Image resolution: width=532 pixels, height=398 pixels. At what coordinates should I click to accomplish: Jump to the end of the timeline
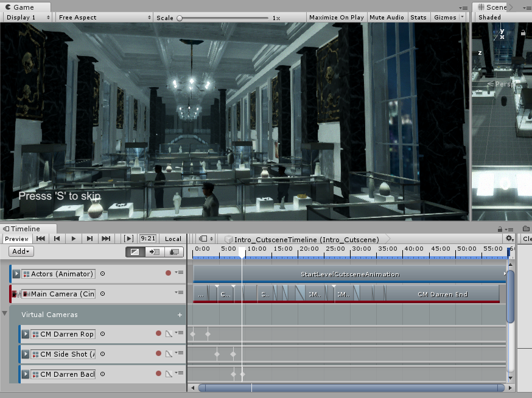[106, 239]
